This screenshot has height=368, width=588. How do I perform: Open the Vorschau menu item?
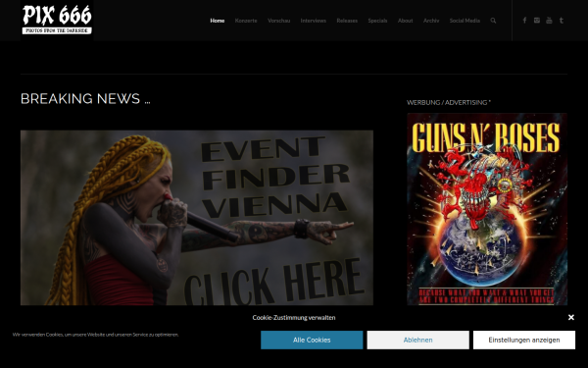[279, 21]
